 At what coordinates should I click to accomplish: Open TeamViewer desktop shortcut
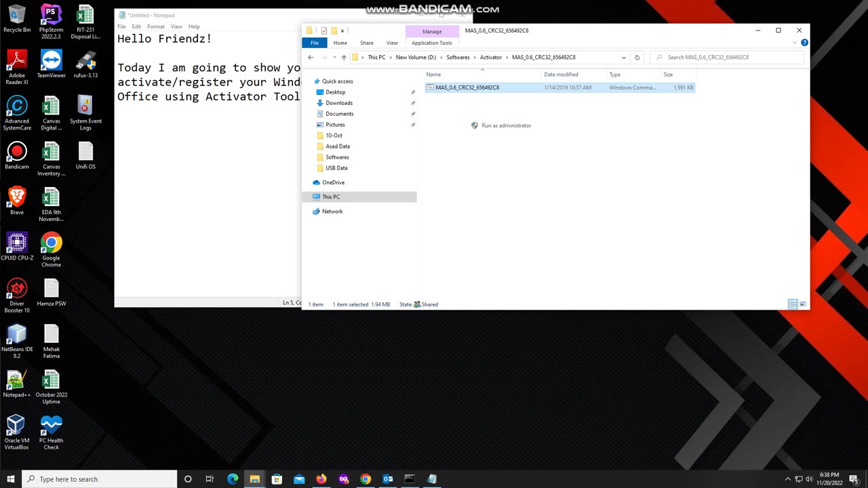coord(51,64)
